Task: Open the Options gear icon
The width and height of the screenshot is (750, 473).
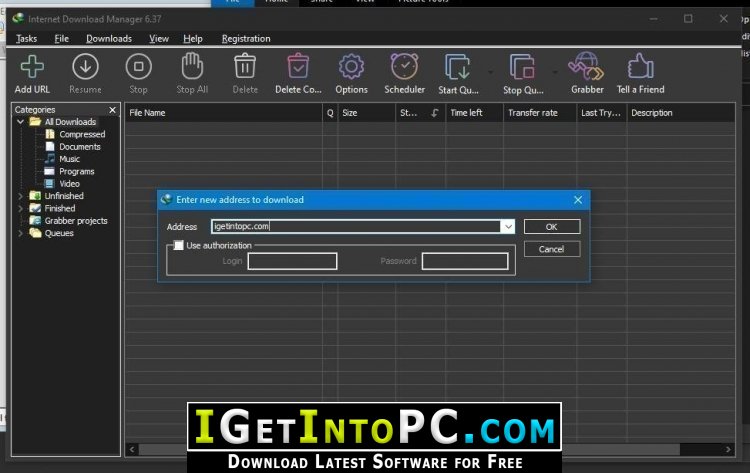Action: pos(351,66)
